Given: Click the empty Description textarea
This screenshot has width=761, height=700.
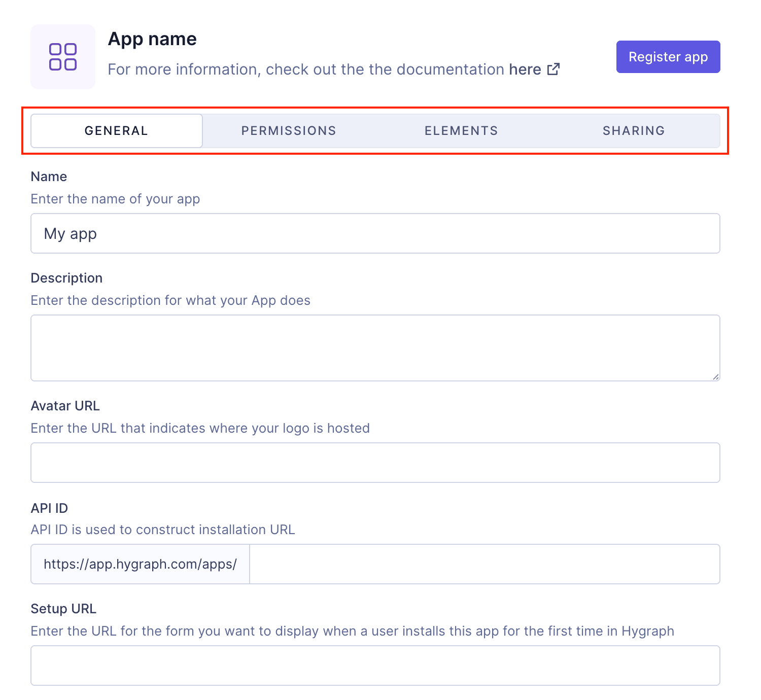Looking at the screenshot, I should (375, 348).
